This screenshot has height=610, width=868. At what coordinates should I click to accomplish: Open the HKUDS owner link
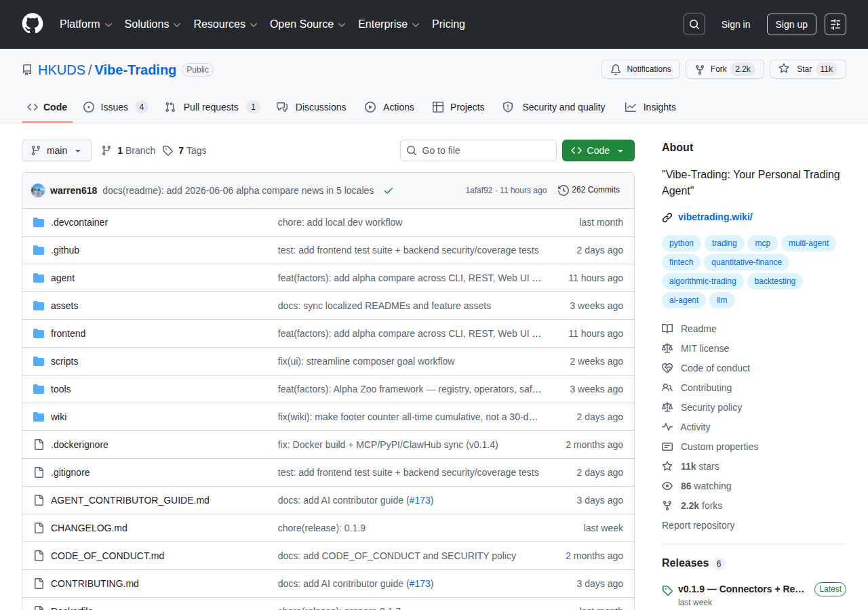62,70
